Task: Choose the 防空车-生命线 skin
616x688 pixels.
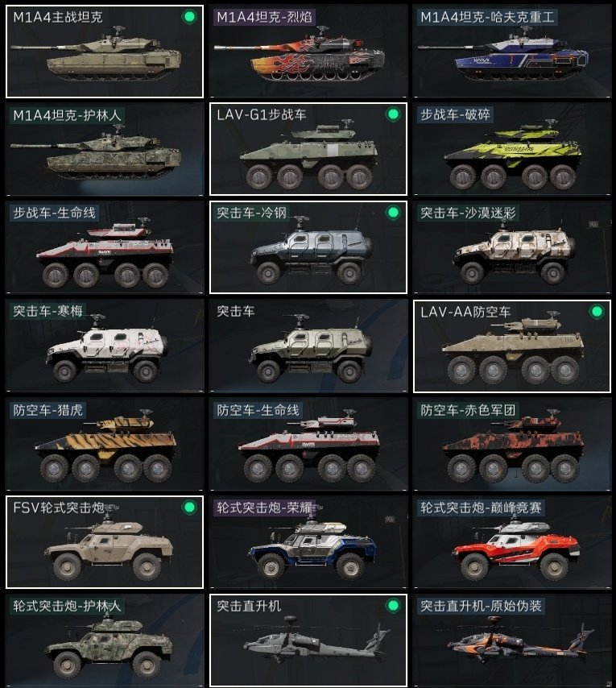Action: click(x=308, y=444)
